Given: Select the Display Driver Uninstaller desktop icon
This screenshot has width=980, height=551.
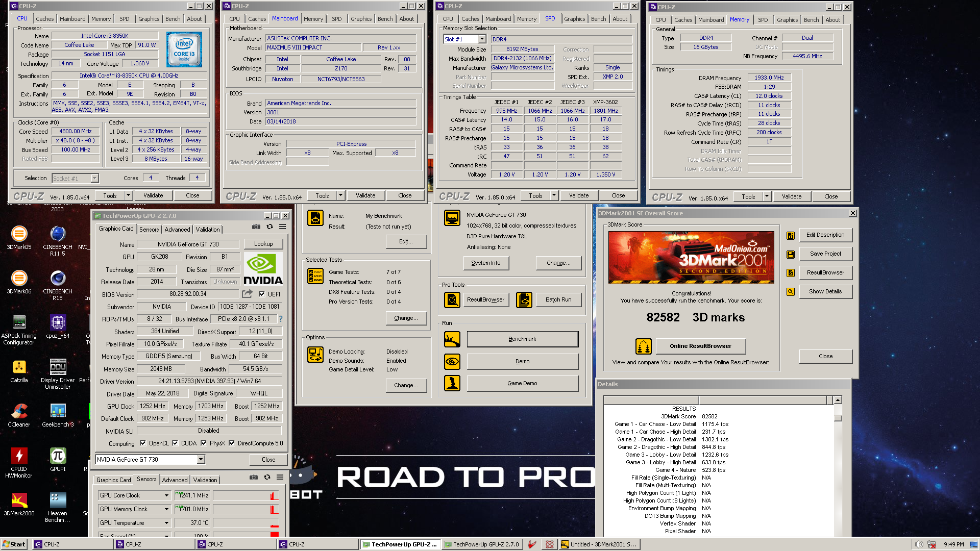Looking at the screenshot, I should tap(58, 374).
